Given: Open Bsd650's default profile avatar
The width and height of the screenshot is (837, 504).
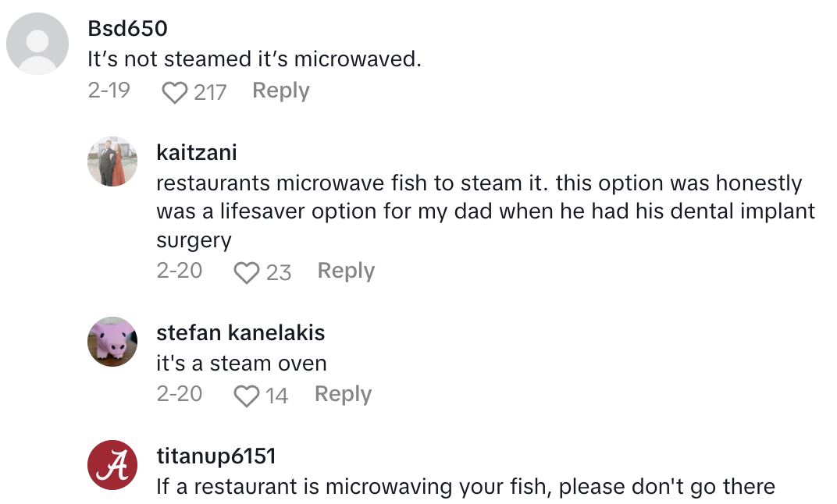Looking at the screenshot, I should pos(39,43).
